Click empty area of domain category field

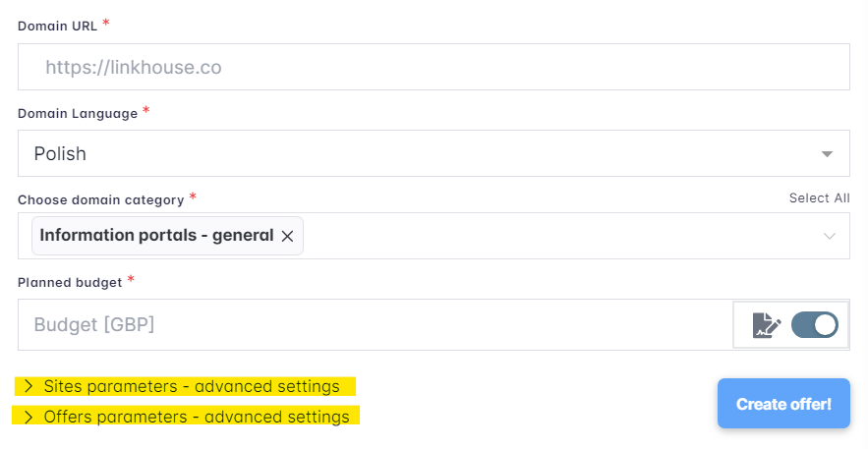560,236
